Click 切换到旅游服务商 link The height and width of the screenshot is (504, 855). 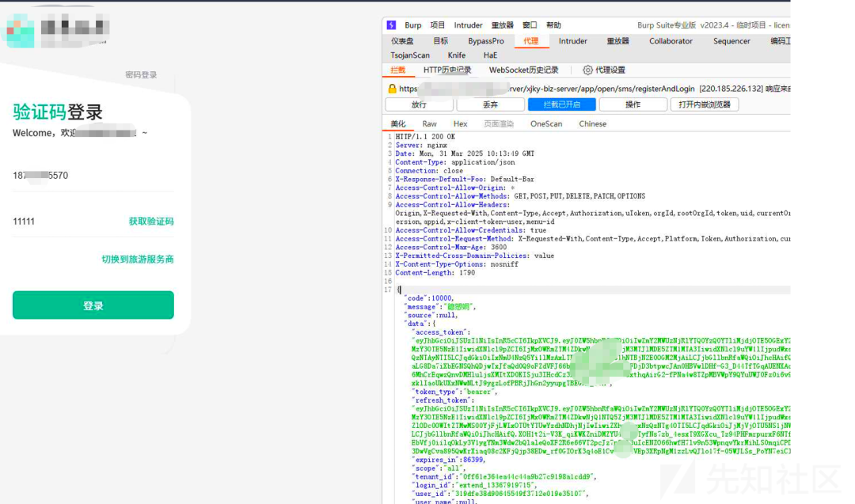(137, 260)
